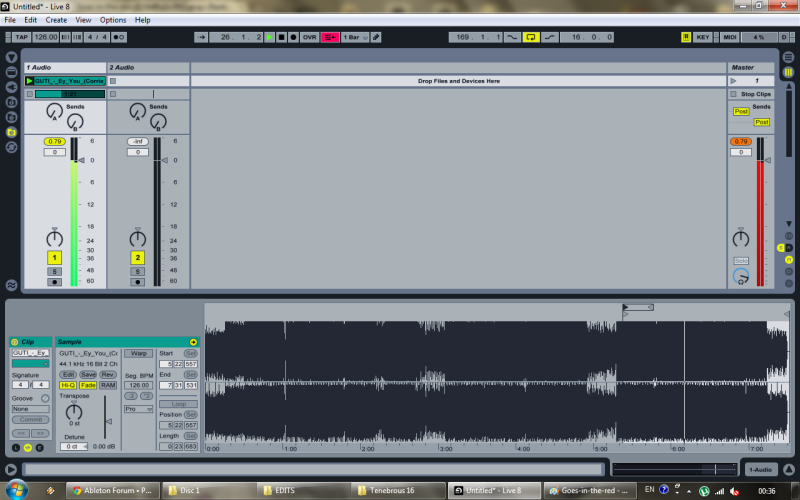Toggle the Loop switch in transport
This screenshot has height=500, width=800.
tap(531, 37)
